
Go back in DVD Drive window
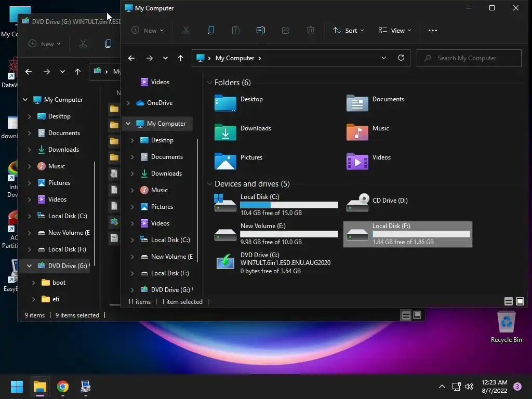pyautogui.click(x=29, y=72)
